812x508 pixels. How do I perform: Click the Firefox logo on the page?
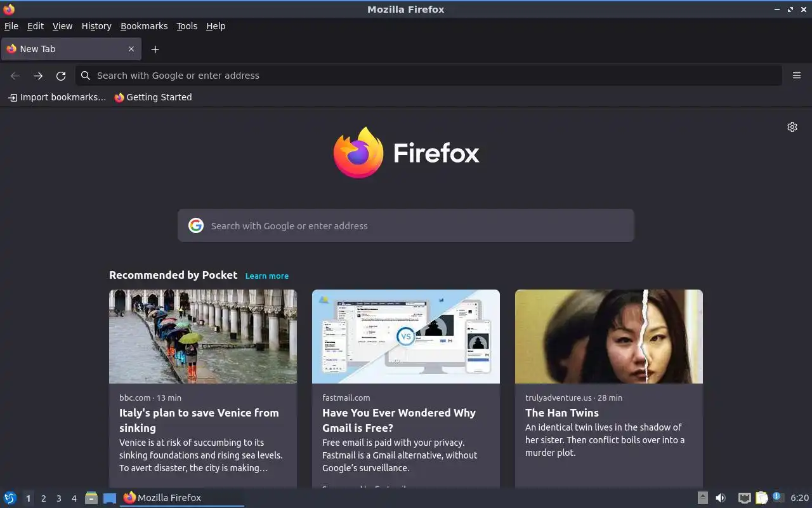406,153
